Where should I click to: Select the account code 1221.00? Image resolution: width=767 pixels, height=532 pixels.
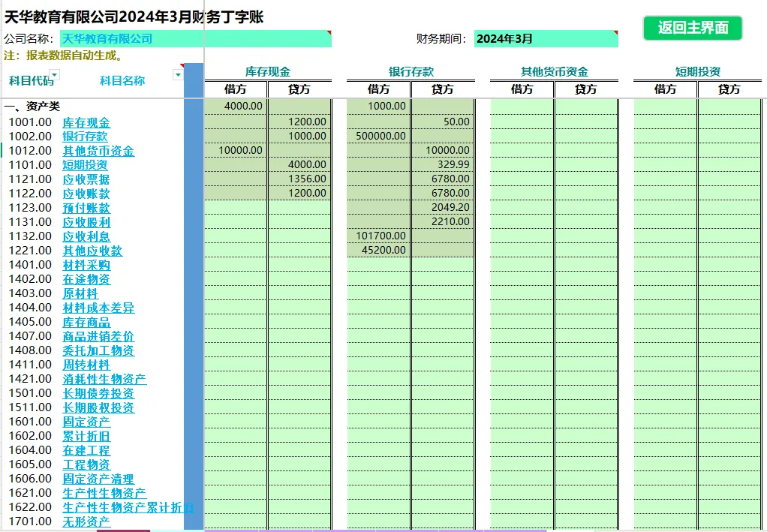(30, 251)
